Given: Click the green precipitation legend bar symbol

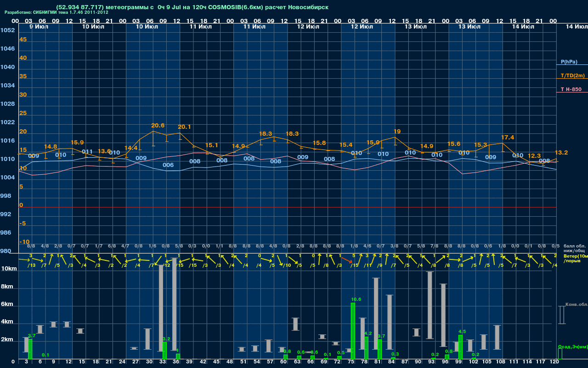Looking at the screenshot, I should (560, 354).
